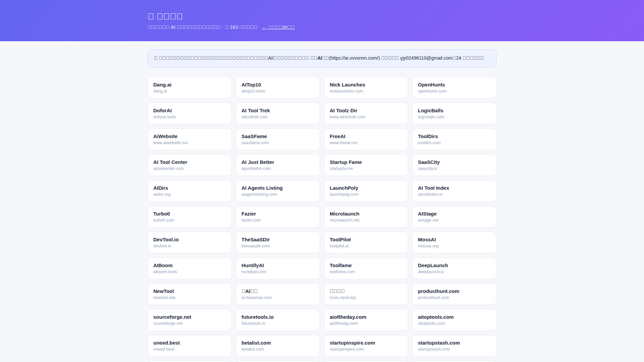Image resolution: width=644 pixels, height=362 pixels.
Task: Visit the LogicBalls card
Action: (x=454, y=113)
